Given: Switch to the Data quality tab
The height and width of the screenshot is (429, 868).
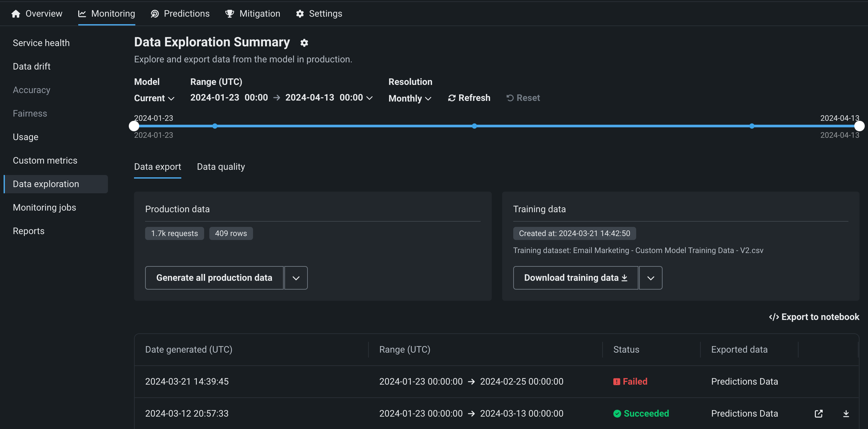Looking at the screenshot, I should pyautogui.click(x=221, y=167).
